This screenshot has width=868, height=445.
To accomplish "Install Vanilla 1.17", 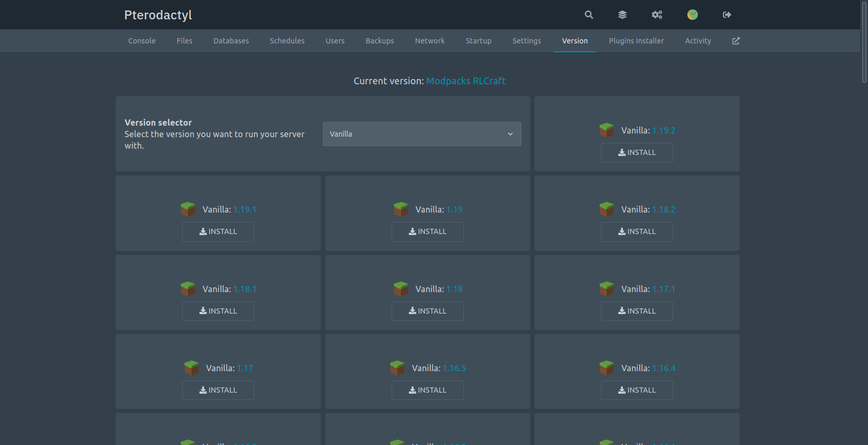I will coord(218,390).
